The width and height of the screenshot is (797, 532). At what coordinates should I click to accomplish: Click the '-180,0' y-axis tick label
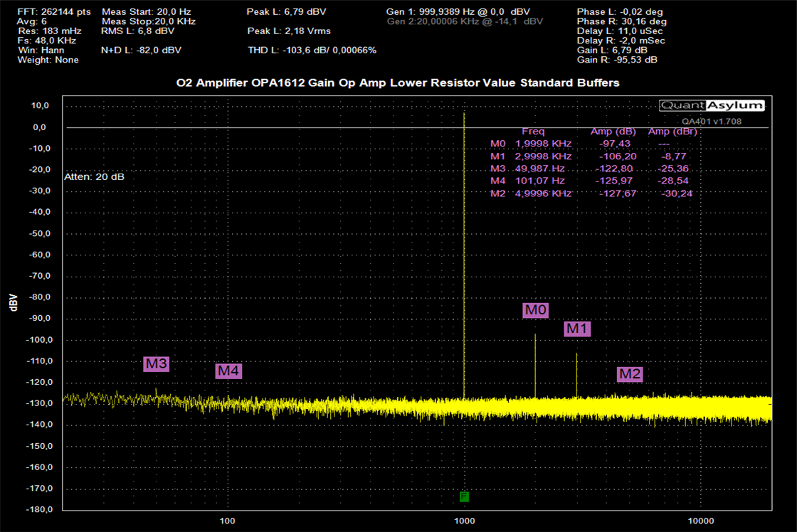pos(40,510)
